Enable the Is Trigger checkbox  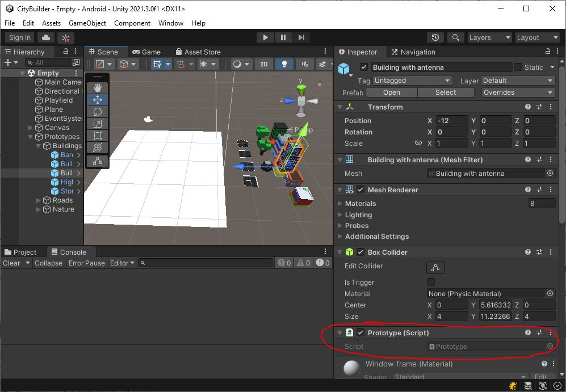(431, 283)
